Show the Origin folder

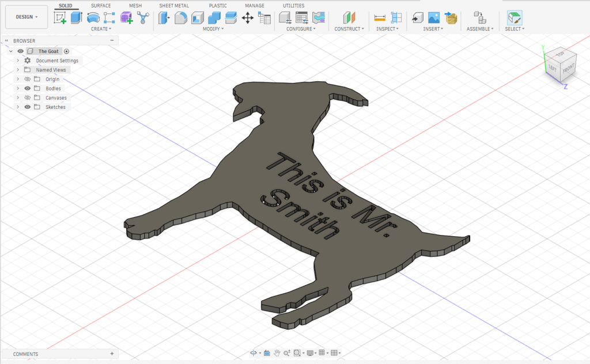click(x=28, y=79)
